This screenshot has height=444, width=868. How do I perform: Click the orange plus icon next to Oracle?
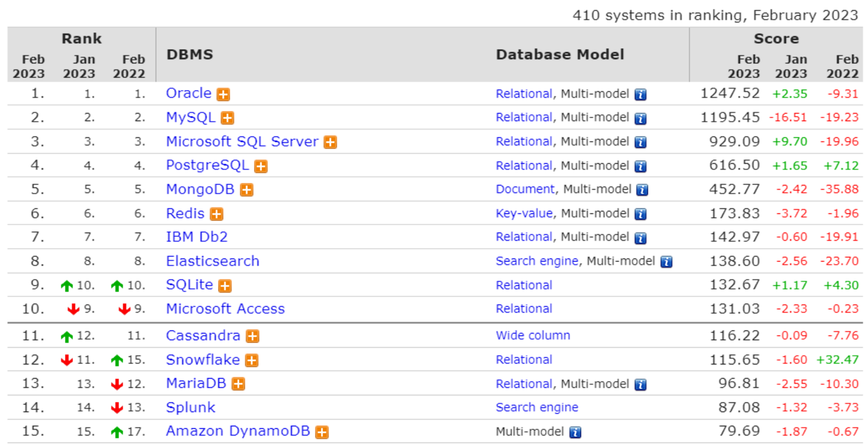tap(223, 95)
